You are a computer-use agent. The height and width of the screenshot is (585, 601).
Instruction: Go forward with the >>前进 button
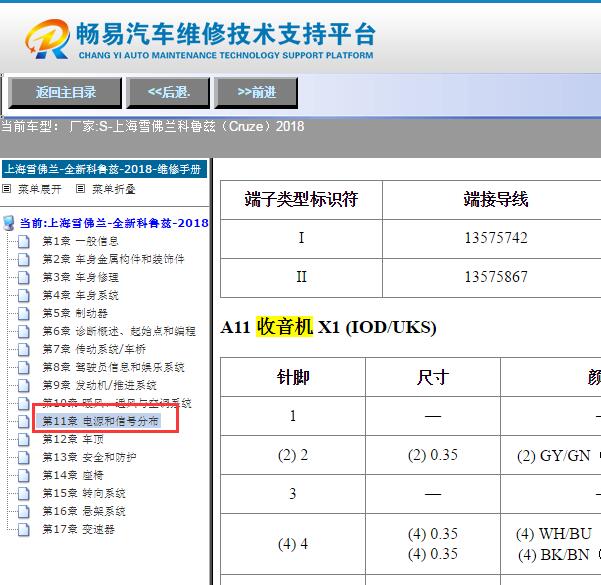[256, 92]
